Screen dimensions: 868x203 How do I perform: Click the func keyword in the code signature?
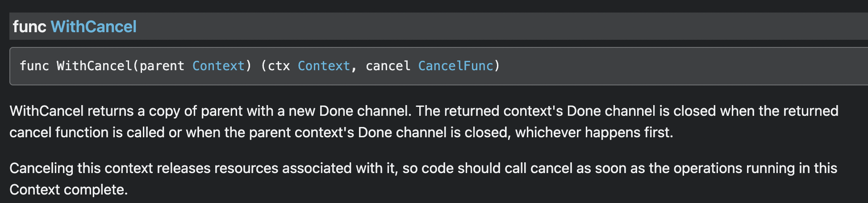[x=34, y=66]
